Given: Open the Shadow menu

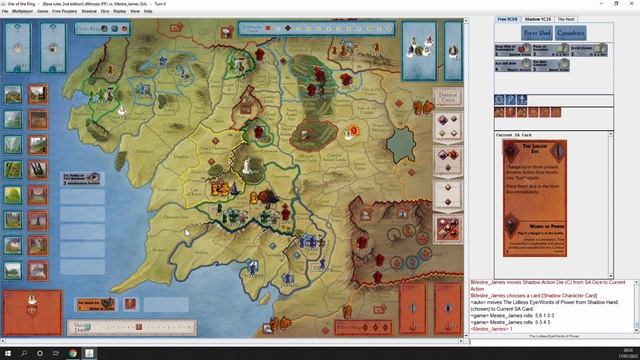Looking at the screenshot, I should point(89,11).
